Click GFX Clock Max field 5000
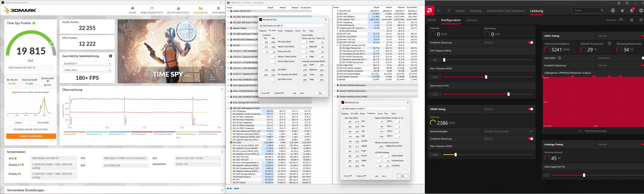Viewport: 644px width, 194px height. (x=273, y=42)
